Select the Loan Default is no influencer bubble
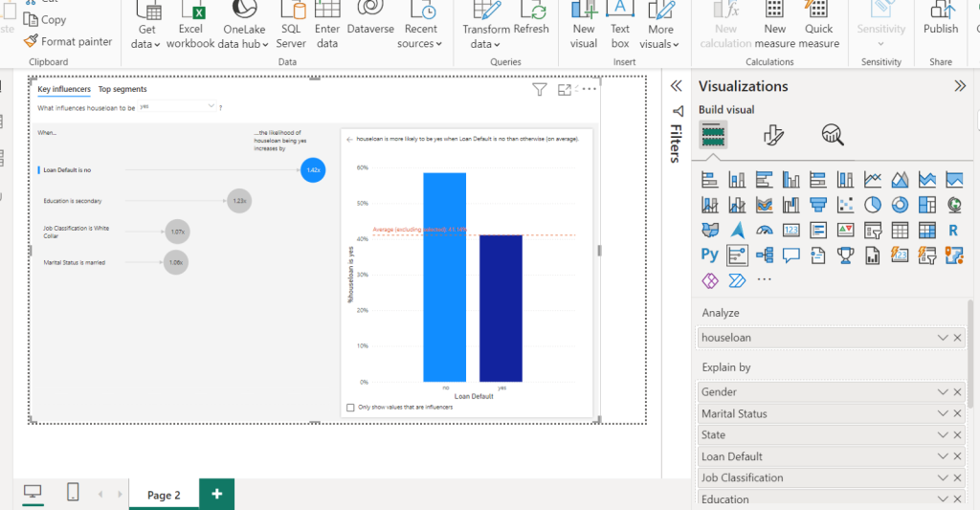Image resolution: width=980 pixels, height=510 pixels. point(313,170)
